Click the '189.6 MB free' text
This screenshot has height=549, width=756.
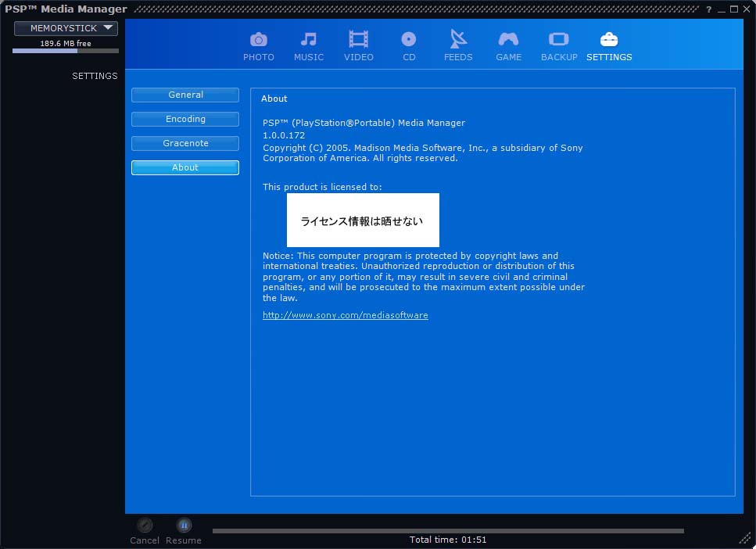66,44
